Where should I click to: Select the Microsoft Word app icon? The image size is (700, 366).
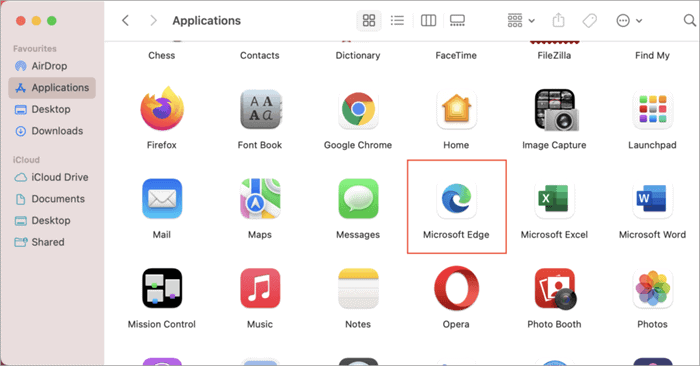652,199
